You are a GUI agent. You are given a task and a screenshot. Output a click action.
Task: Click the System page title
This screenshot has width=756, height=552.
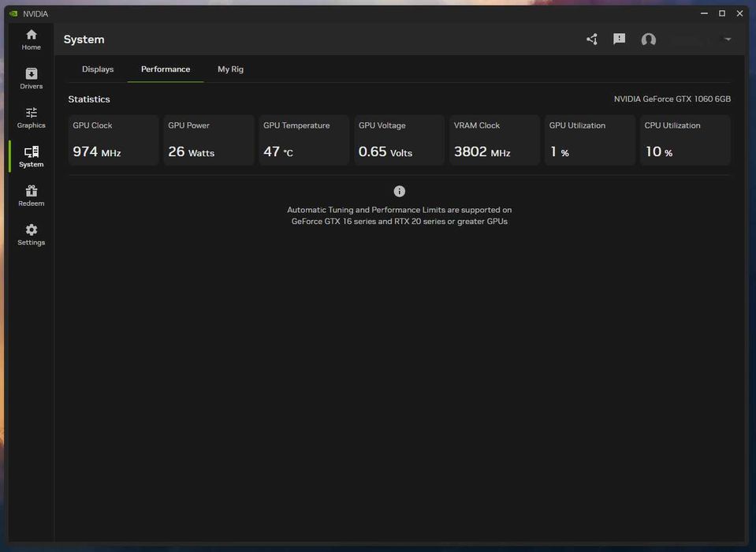point(84,39)
